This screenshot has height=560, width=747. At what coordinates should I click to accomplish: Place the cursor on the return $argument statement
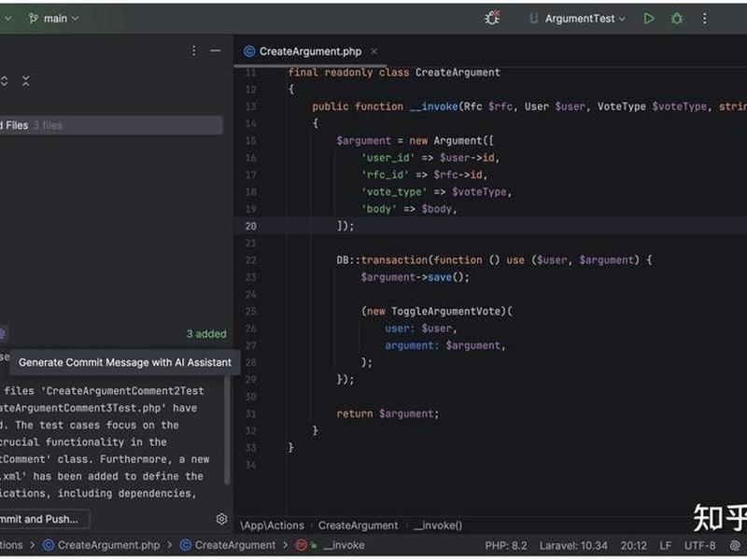(388, 413)
